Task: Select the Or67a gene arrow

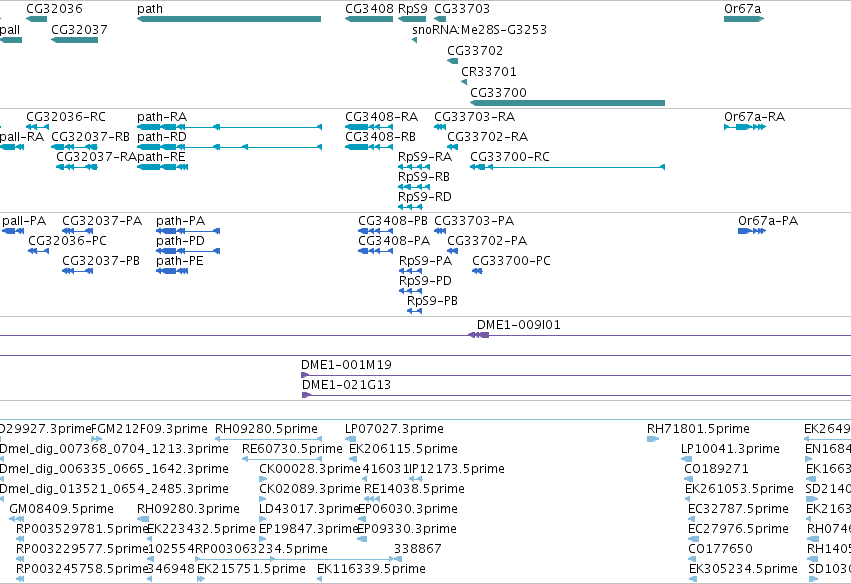Action: [x=744, y=19]
